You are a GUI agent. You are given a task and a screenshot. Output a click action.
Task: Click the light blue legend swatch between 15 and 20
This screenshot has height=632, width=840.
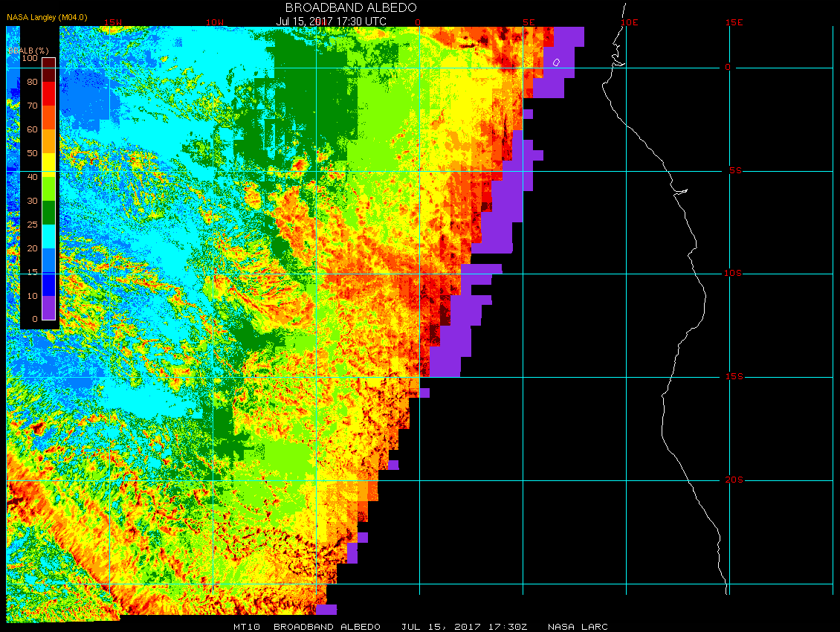click(x=49, y=260)
